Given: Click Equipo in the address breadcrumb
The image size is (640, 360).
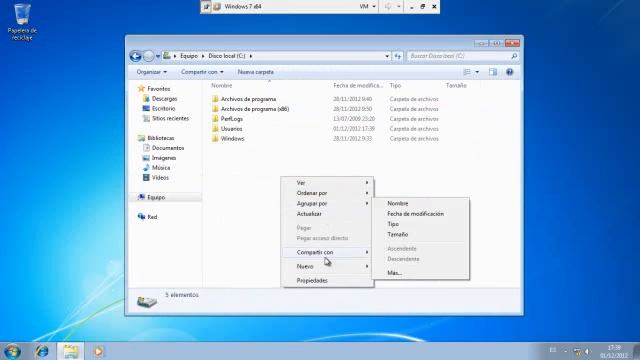Looking at the screenshot, I should [x=189, y=56].
